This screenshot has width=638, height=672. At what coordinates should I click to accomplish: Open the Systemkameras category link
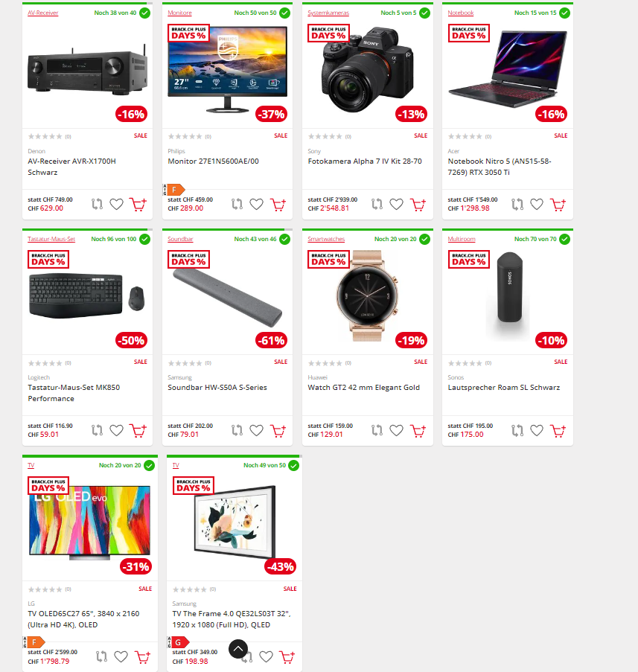pyautogui.click(x=328, y=13)
